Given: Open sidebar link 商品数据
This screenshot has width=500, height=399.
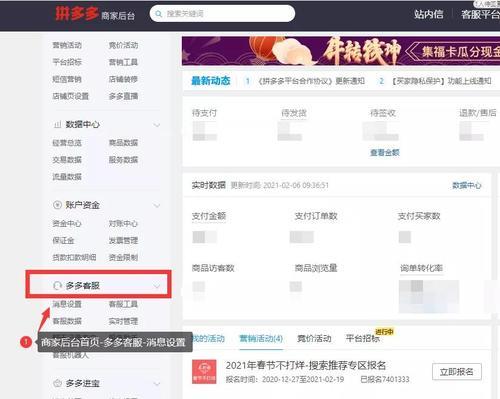Looking at the screenshot, I should click(x=123, y=143).
